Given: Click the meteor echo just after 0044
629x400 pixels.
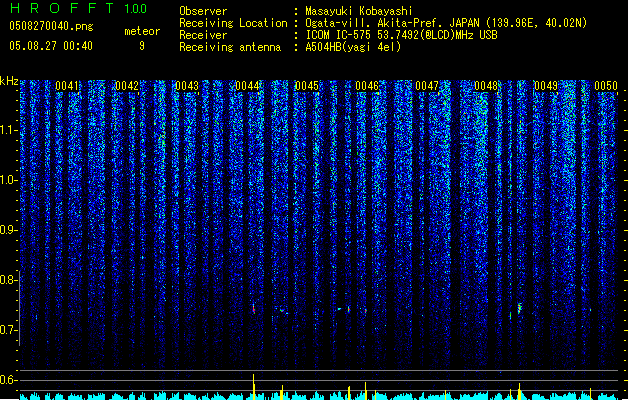Looking at the screenshot, I should coord(254,309).
